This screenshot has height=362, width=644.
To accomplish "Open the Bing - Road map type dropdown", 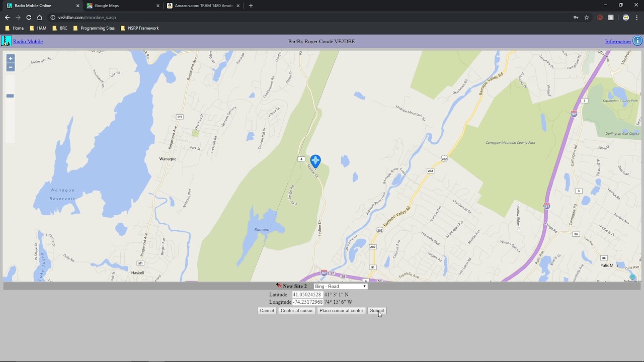I will pos(341,287).
